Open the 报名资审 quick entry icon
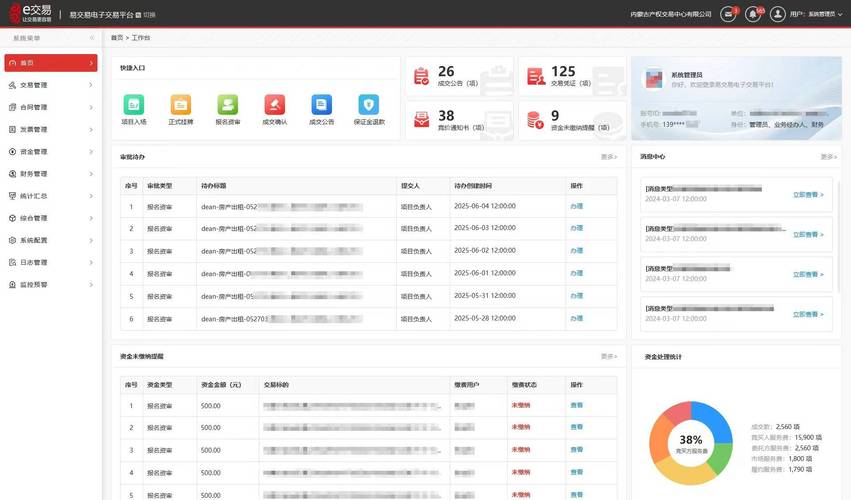The image size is (851, 500). point(228,104)
